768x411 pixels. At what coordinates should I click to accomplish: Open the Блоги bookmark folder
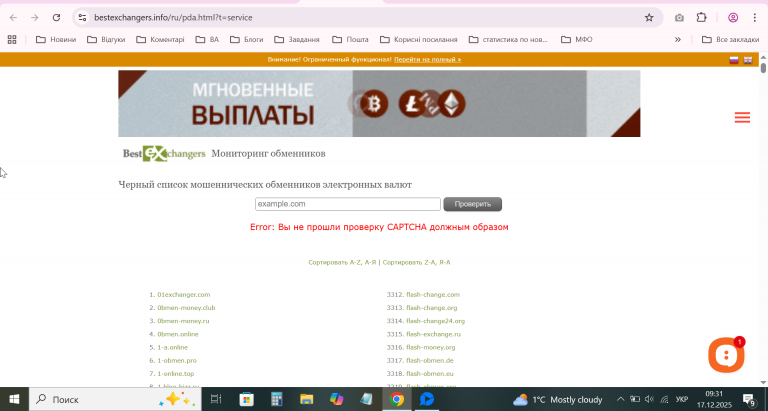247,40
